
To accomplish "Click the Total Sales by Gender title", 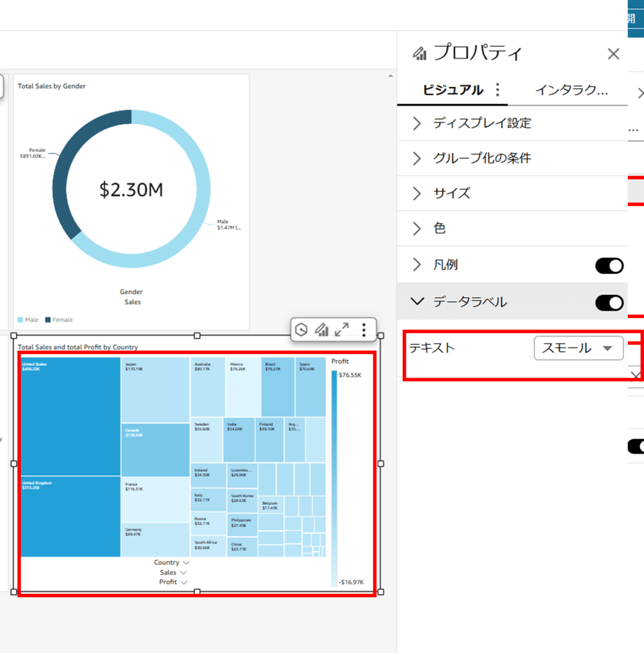I will click(52, 86).
